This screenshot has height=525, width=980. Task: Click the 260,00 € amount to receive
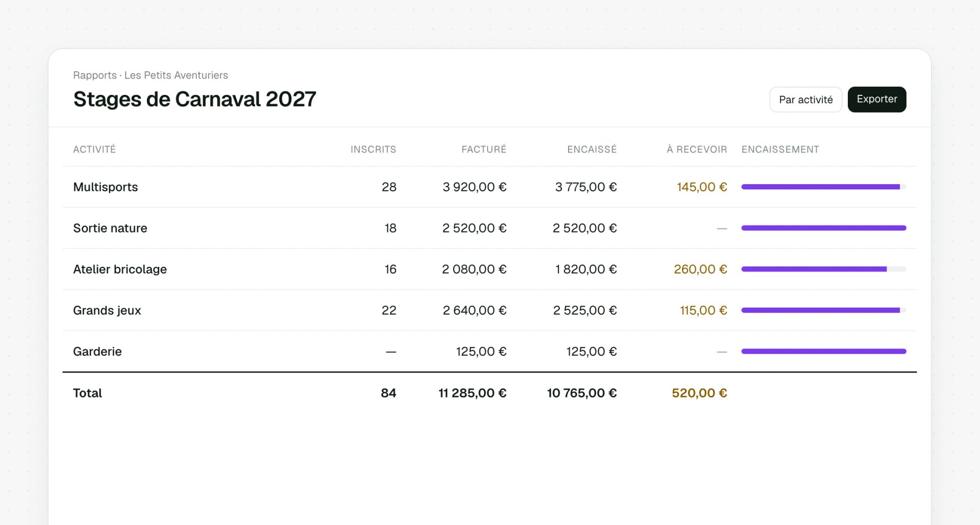(x=700, y=269)
